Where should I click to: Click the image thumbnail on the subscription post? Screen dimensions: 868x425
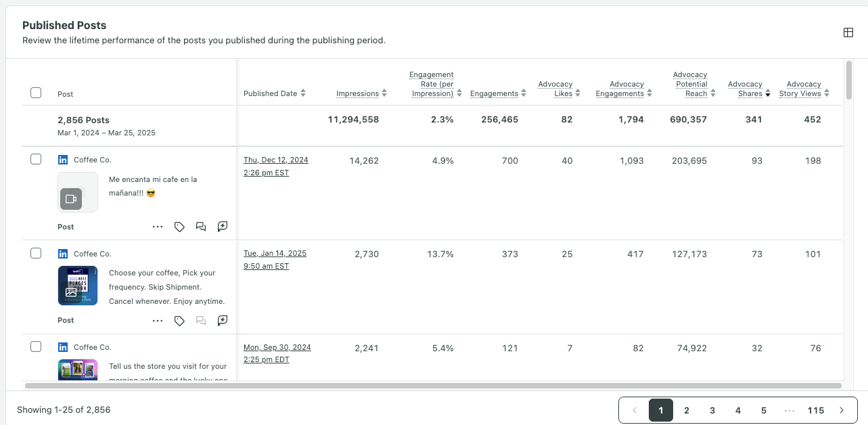tap(77, 286)
